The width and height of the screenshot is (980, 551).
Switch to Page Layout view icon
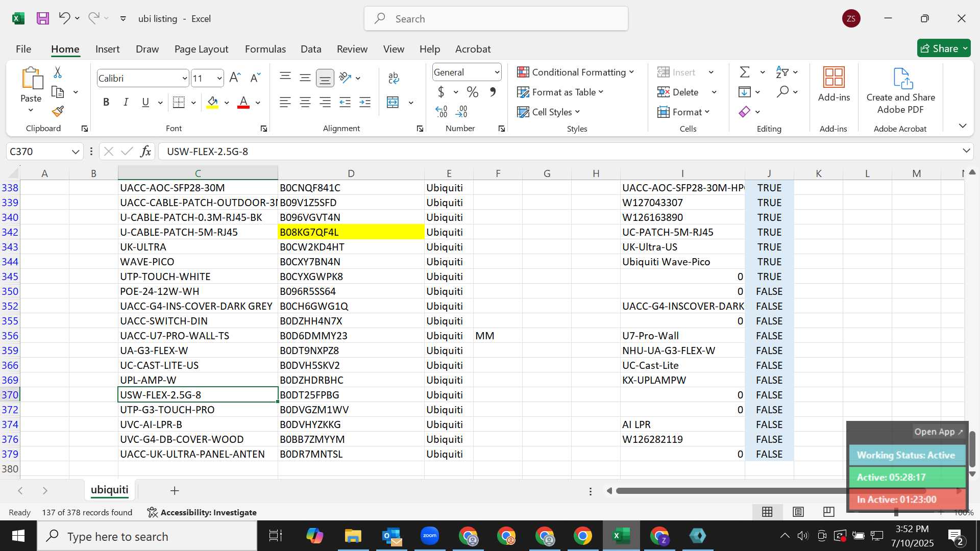[798, 512]
